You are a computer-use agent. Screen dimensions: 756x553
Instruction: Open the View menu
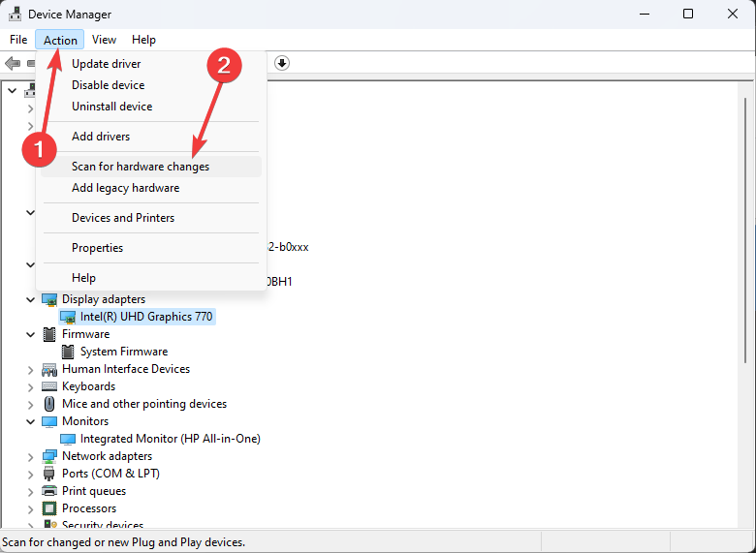pyautogui.click(x=104, y=40)
